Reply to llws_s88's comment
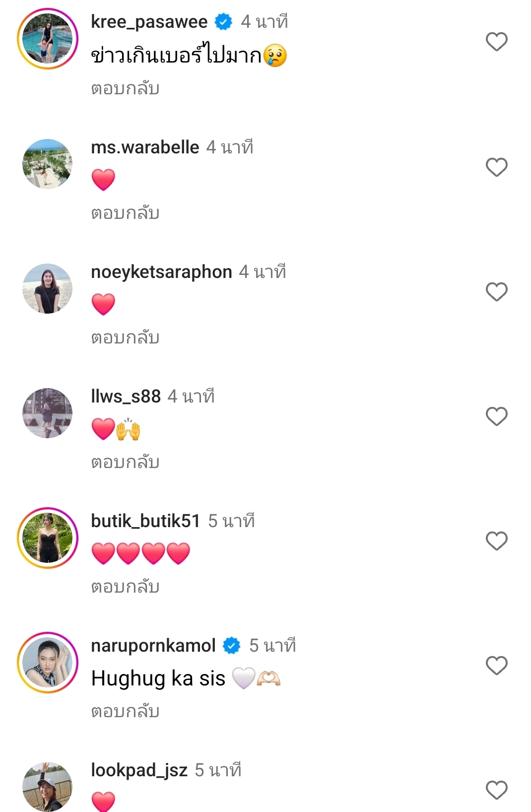This screenshot has width=531, height=812. tap(125, 463)
